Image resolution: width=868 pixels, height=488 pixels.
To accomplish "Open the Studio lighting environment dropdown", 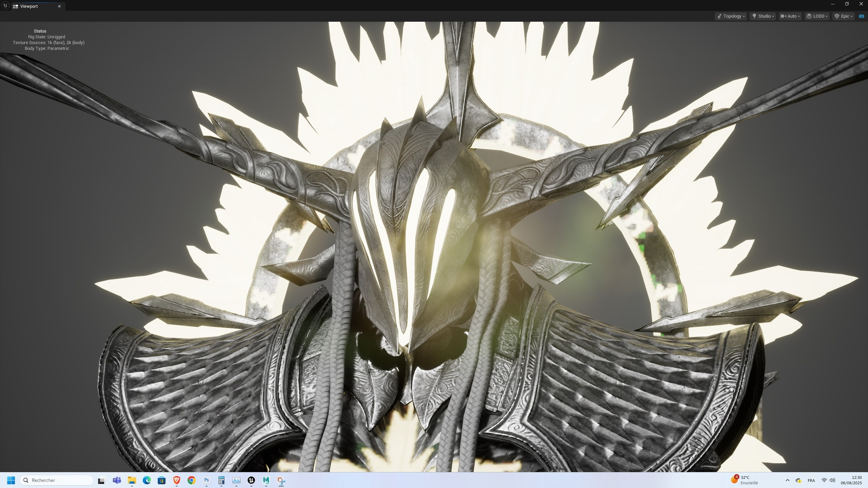I will (x=763, y=16).
